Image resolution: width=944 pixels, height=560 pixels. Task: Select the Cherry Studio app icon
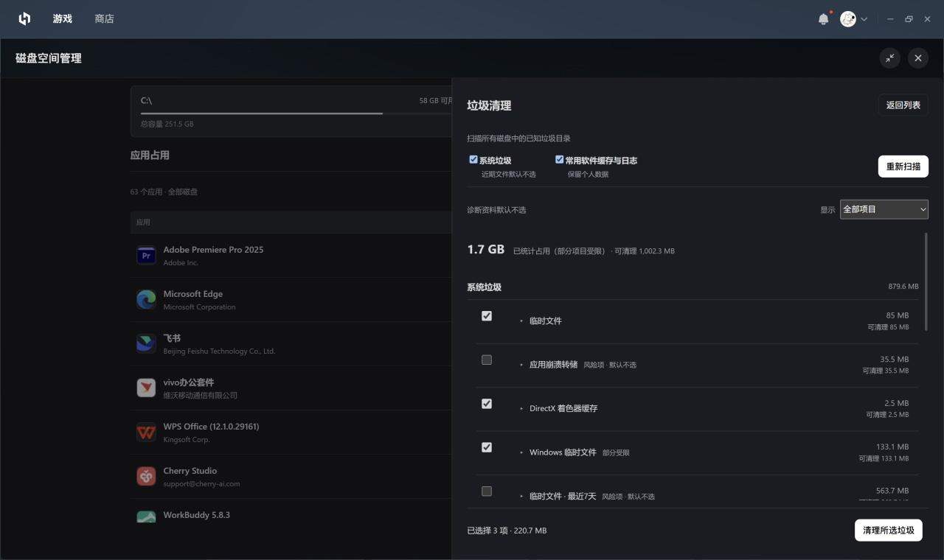pos(146,476)
